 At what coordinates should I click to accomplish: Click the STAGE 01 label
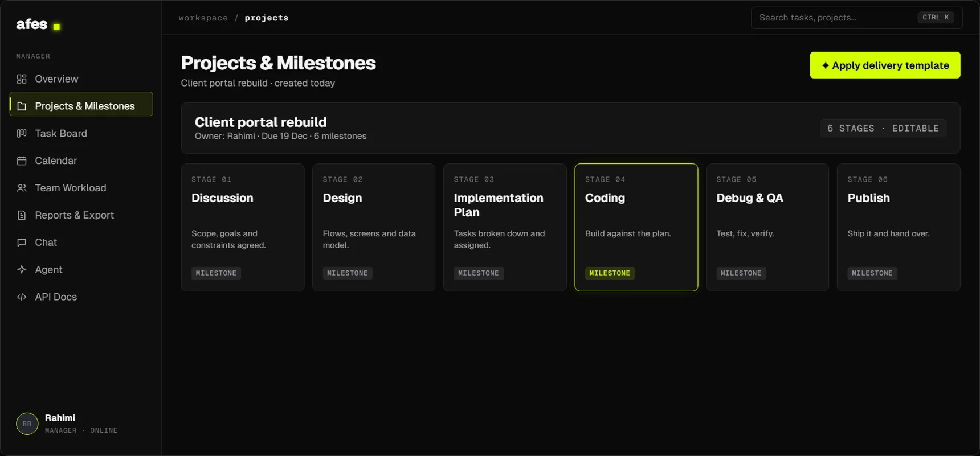[211, 179]
